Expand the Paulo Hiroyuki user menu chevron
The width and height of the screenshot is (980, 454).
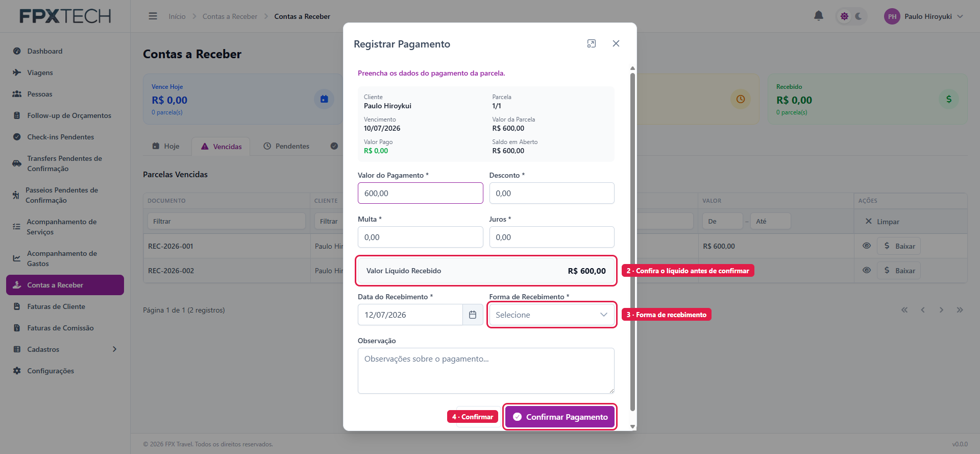point(960,16)
